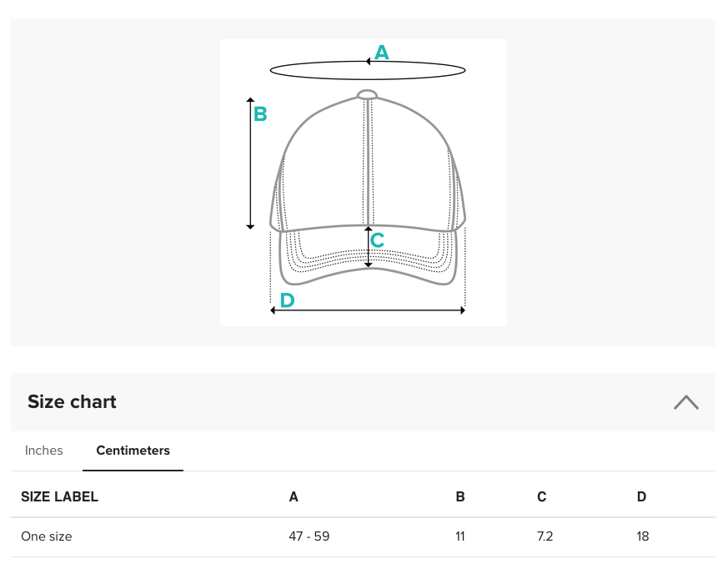Screen dimensions: 728x579
Task: Click the vertical B height arrow
Action: click(x=250, y=164)
